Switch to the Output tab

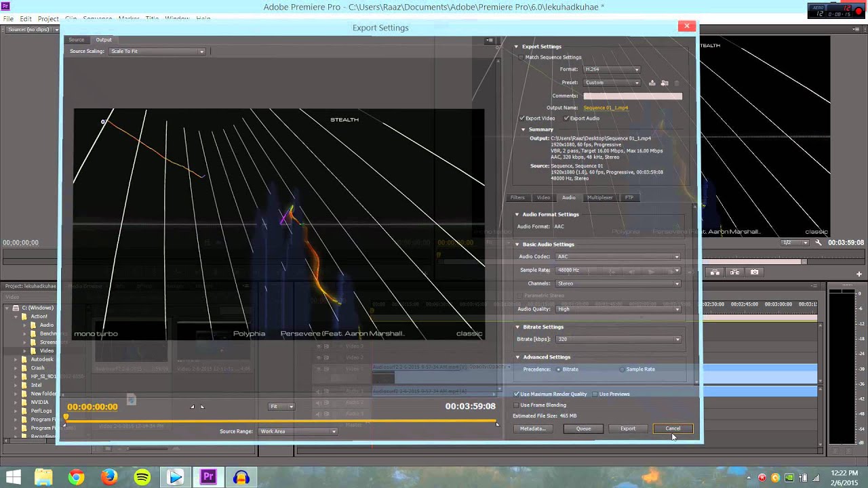[104, 40]
